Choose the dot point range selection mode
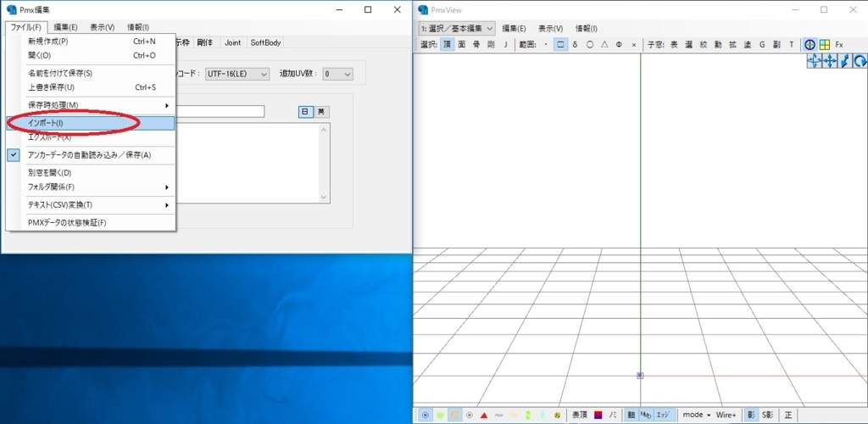 coord(546,45)
